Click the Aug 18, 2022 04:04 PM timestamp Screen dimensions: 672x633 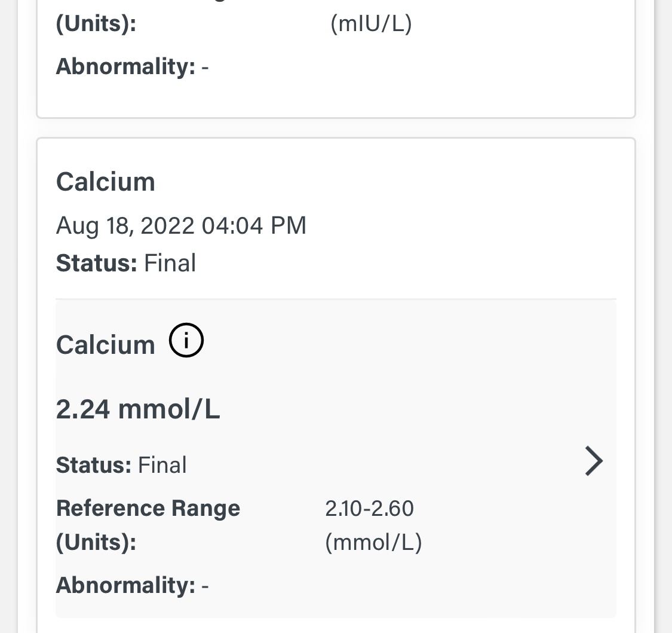click(181, 225)
